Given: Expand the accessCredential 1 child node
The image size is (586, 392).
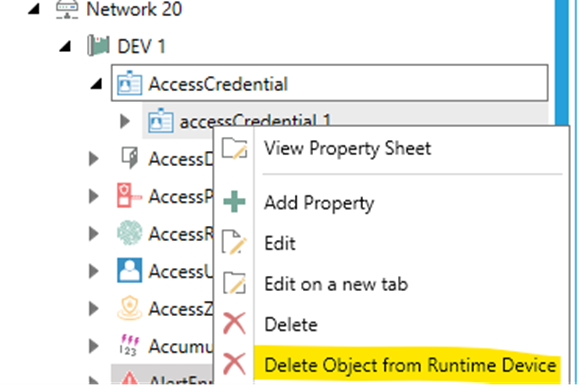Looking at the screenshot, I should point(125,121).
